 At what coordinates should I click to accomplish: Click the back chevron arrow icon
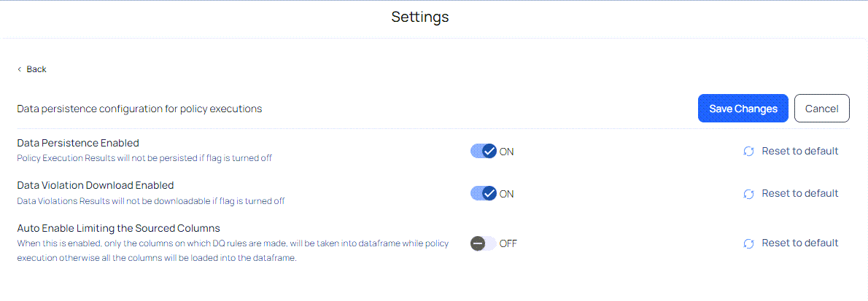click(x=20, y=69)
